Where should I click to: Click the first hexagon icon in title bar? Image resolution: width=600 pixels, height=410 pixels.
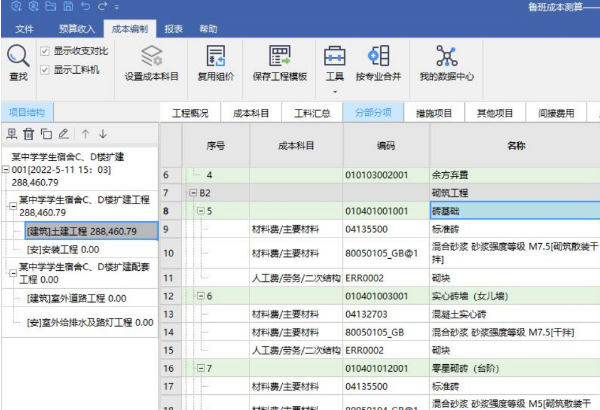(16, 6)
